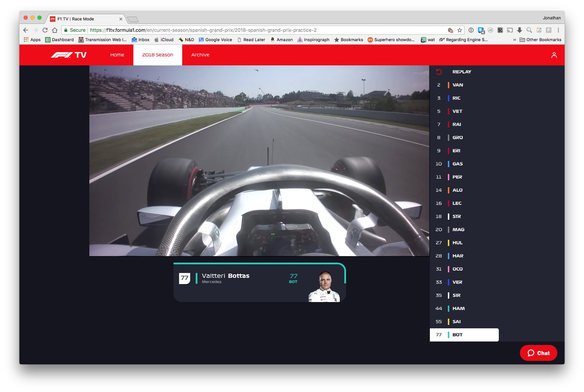
Task: Open the Archive tab
Action: click(x=200, y=55)
